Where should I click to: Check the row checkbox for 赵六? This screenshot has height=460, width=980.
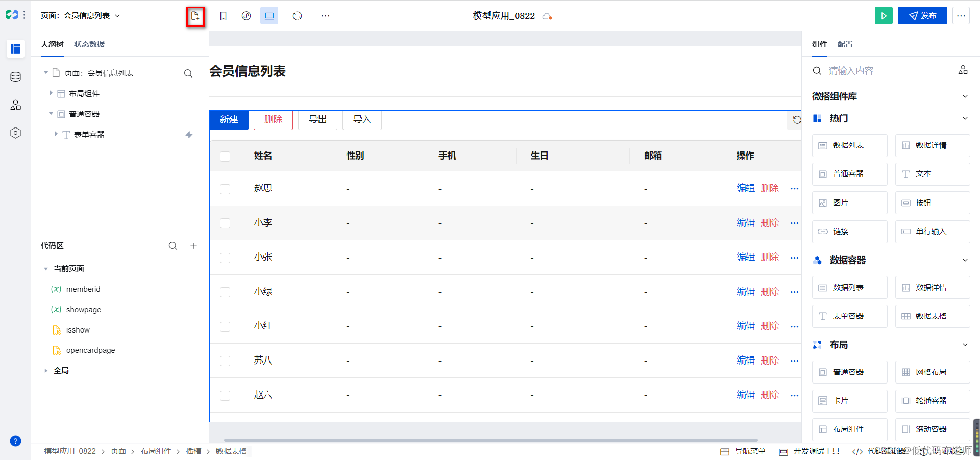click(x=225, y=395)
